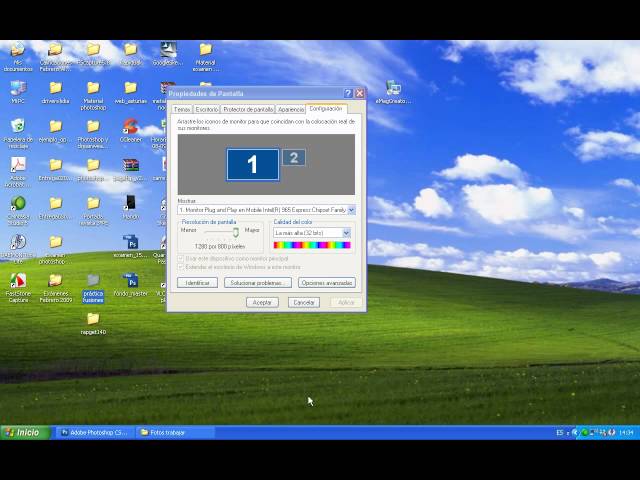The height and width of the screenshot is (480, 640).
Task: Switch to Fotos trabajar taskbar window
Action: tap(175, 433)
